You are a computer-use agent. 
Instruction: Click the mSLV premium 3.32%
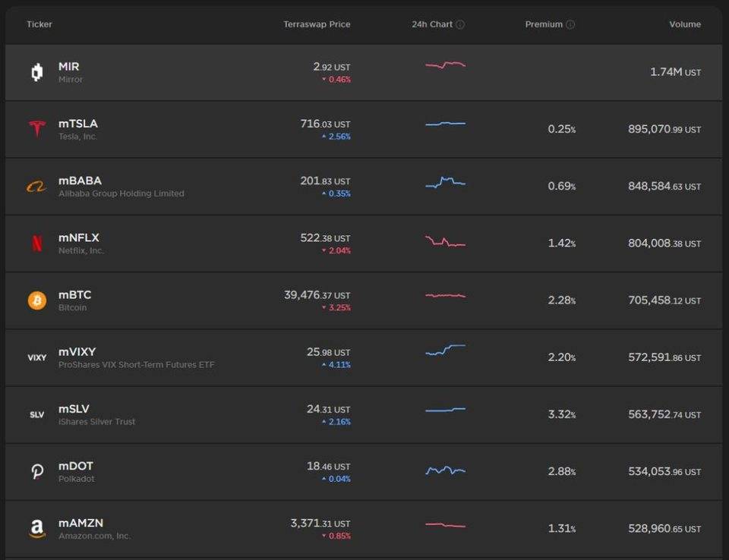562,414
